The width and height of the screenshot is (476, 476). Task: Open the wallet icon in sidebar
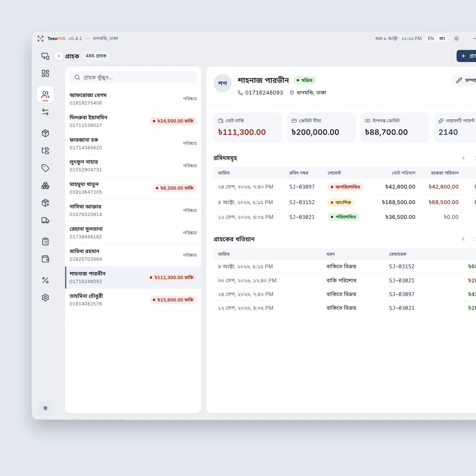point(45,259)
